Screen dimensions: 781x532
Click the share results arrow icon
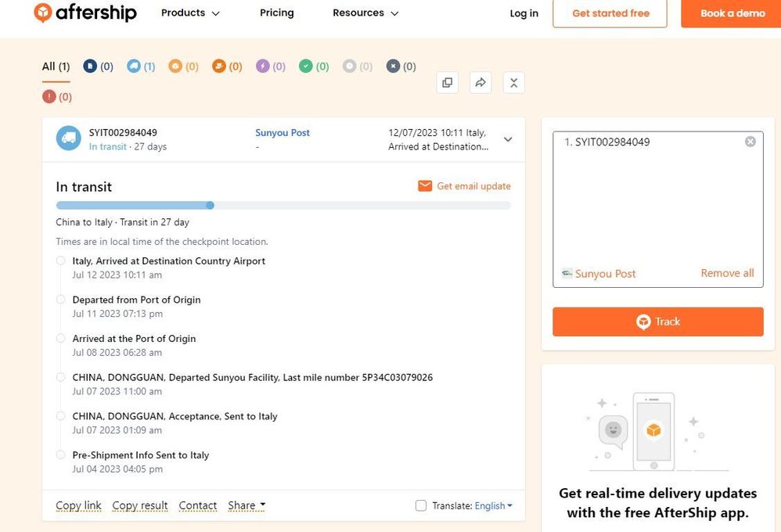[480, 83]
